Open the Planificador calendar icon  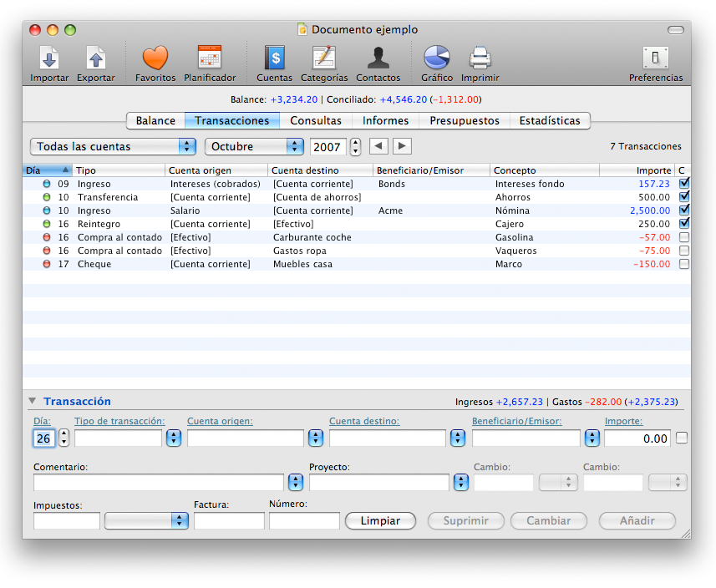tap(210, 58)
